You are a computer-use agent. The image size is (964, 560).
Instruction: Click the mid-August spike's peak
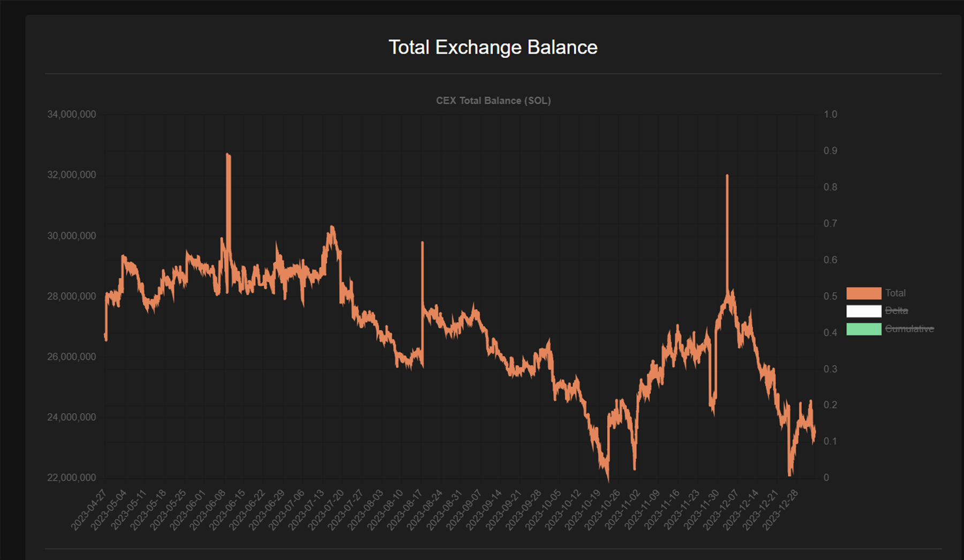point(423,243)
